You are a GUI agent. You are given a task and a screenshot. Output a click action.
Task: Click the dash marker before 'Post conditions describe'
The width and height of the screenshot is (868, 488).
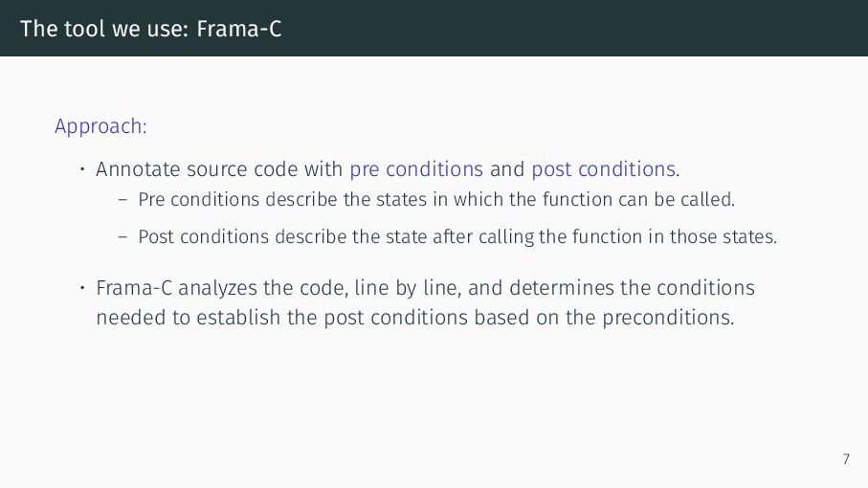coord(122,237)
